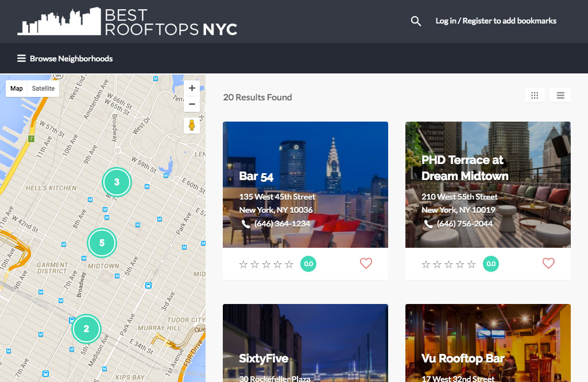
Task: Switch map to Map view
Action: tap(17, 88)
